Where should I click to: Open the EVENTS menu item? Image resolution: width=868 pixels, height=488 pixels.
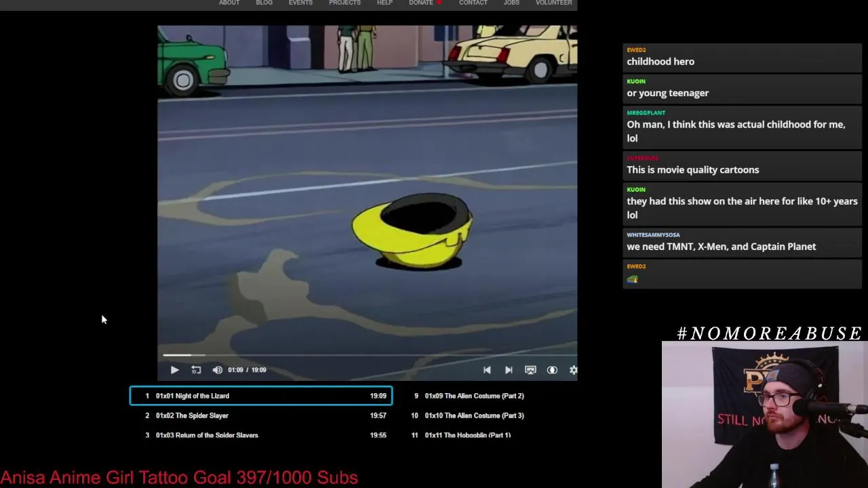click(x=300, y=3)
